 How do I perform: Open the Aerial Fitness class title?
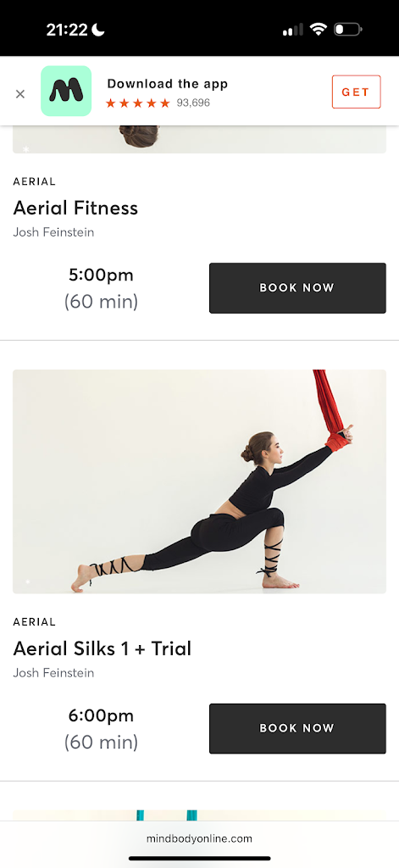point(75,209)
